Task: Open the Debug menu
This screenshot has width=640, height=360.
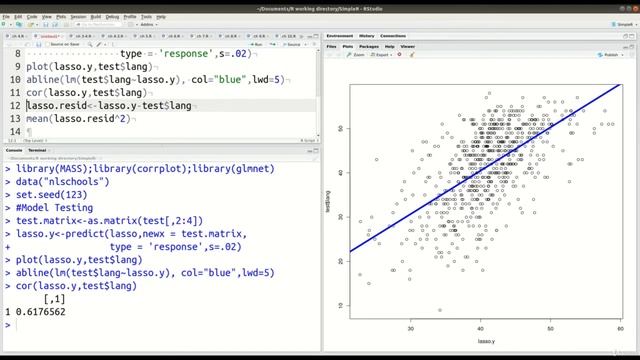Action: pyautogui.click(x=112, y=17)
